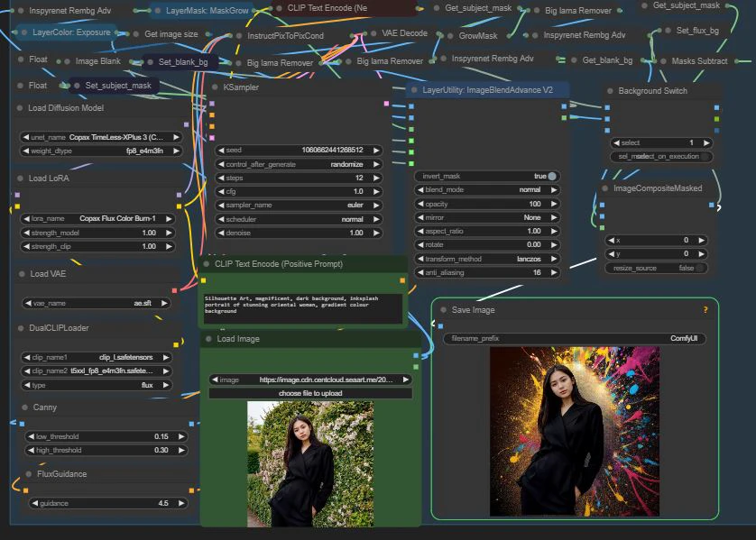Open the sampler_name dropdown showing euler

300,206
